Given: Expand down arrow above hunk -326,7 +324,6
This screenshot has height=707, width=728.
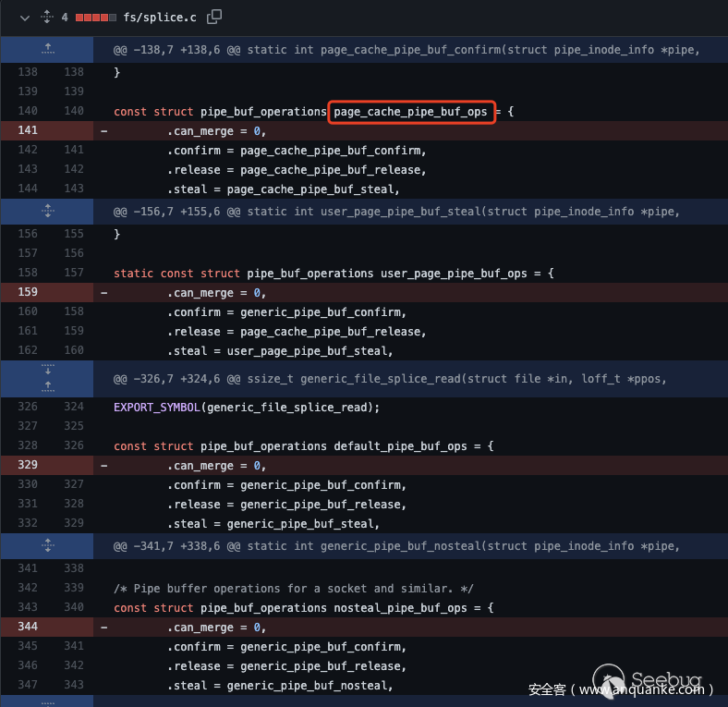Looking at the screenshot, I should click(47, 371).
